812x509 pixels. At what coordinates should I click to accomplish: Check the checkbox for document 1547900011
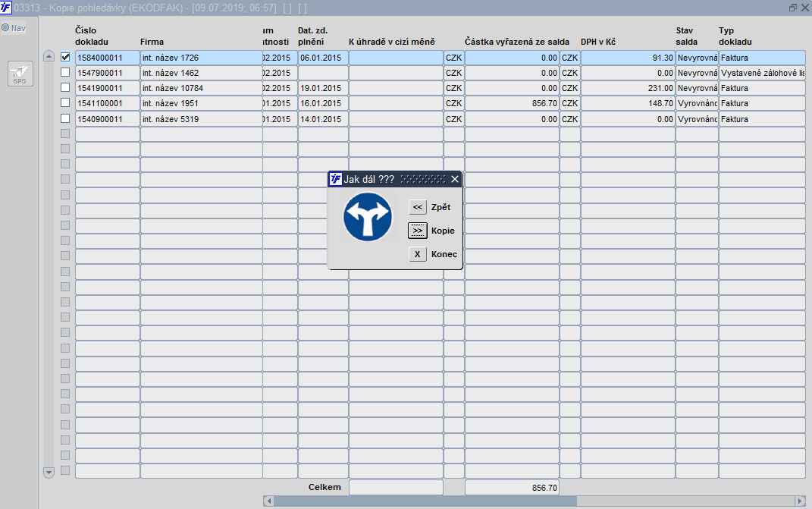pos(65,72)
